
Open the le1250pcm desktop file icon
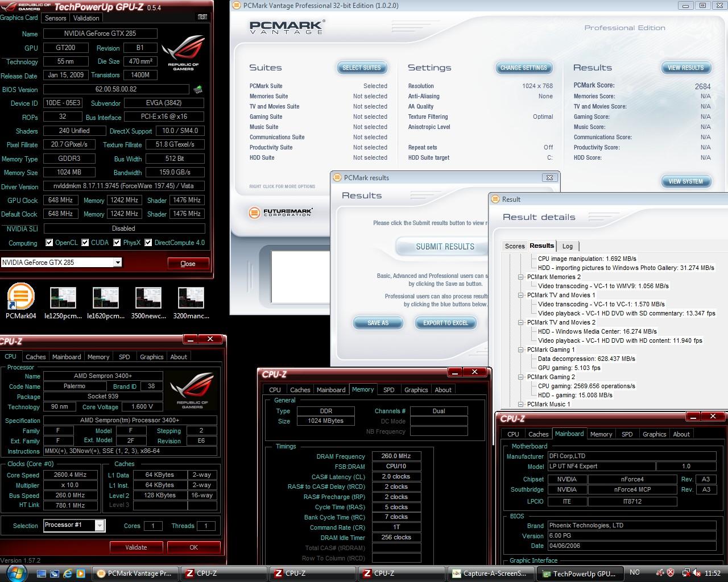pyautogui.click(x=63, y=304)
